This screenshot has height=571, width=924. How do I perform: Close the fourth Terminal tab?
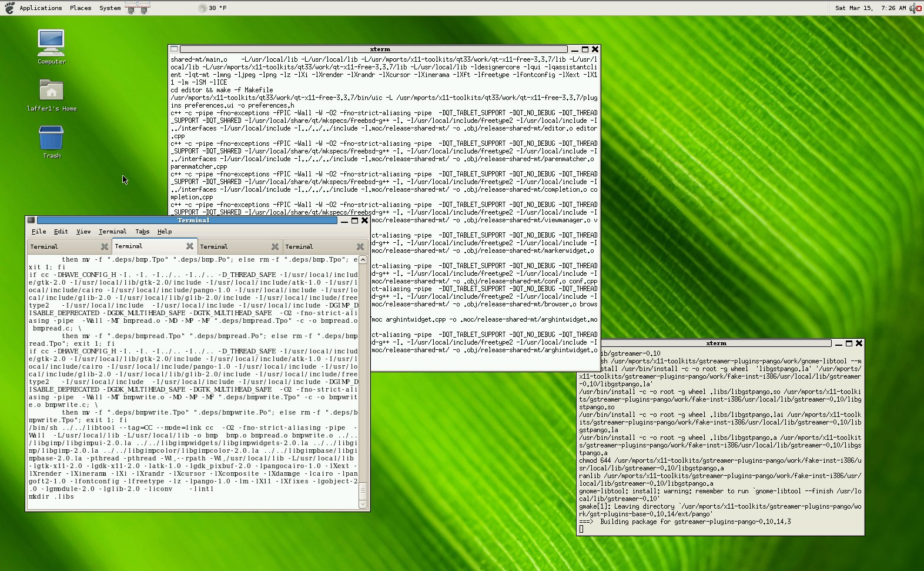[x=360, y=247]
